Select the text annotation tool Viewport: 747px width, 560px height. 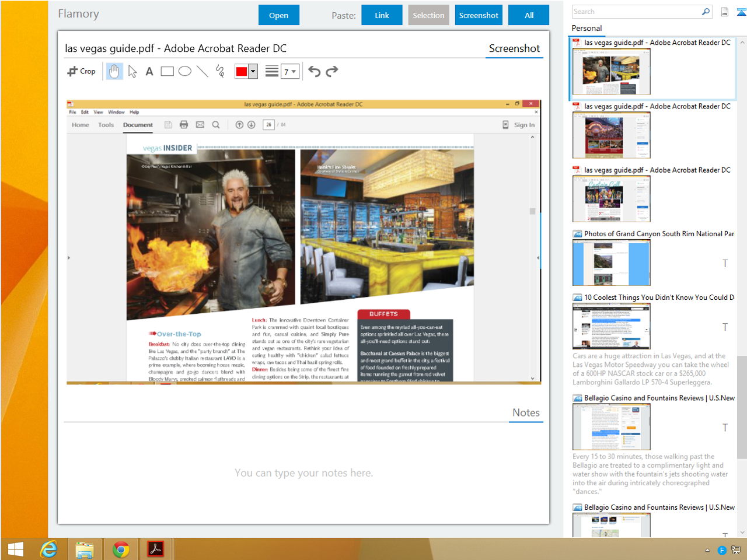point(149,71)
